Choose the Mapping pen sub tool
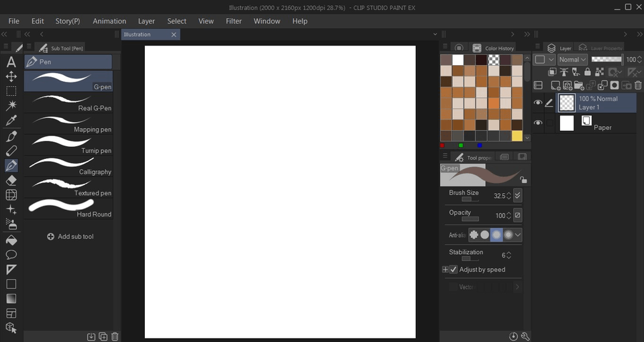Image resolution: width=644 pixels, height=342 pixels. point(68,123)
